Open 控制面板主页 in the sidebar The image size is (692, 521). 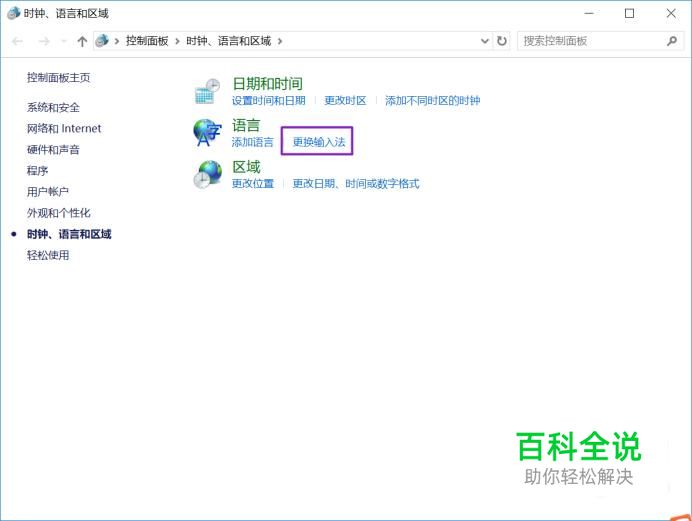click(x=59, y=78)
